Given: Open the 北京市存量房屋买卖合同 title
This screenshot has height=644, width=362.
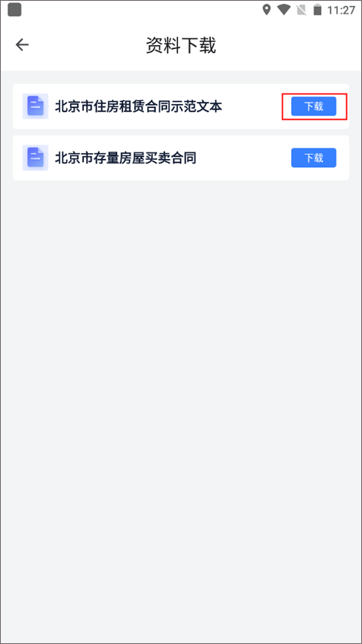Looking at the screenshot, I should point(125,158).
